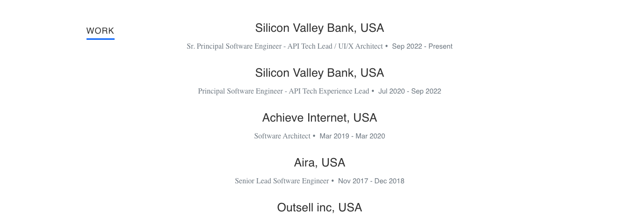
Task: Click the word Present in the current job dates
Action: 440,46
